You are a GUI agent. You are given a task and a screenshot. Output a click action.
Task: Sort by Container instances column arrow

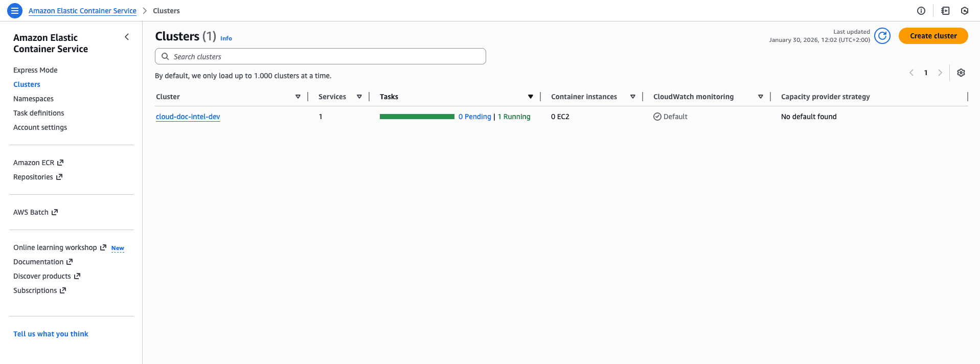point(632,97)
